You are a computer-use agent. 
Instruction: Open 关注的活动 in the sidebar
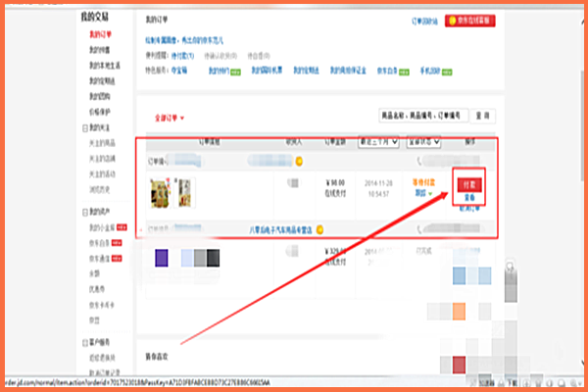[x=102, y=174]
